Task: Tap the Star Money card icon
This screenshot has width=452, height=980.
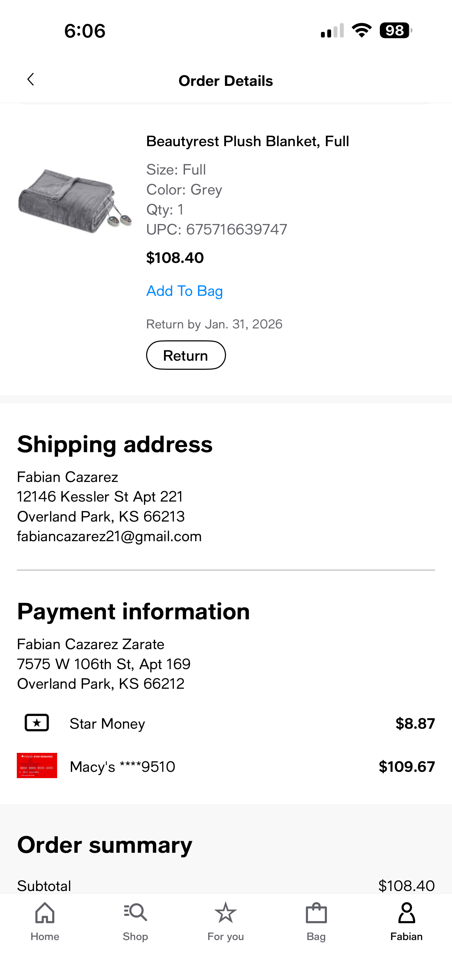Action: click(x=37, y=723)
